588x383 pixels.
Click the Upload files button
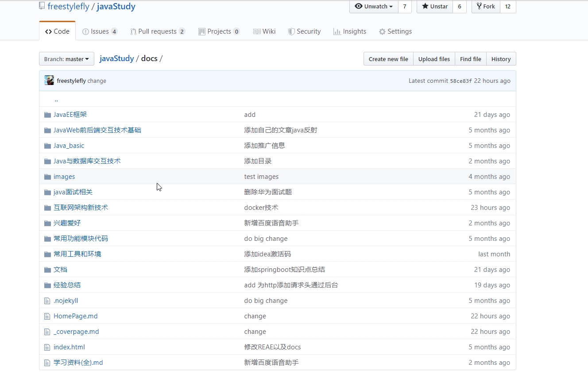434,59
